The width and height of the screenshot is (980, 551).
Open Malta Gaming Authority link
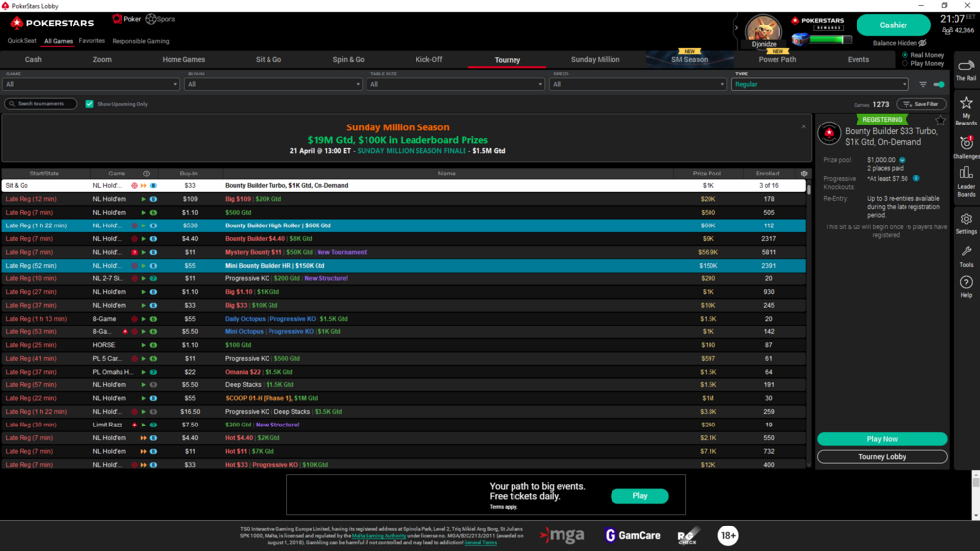point(378,536)
